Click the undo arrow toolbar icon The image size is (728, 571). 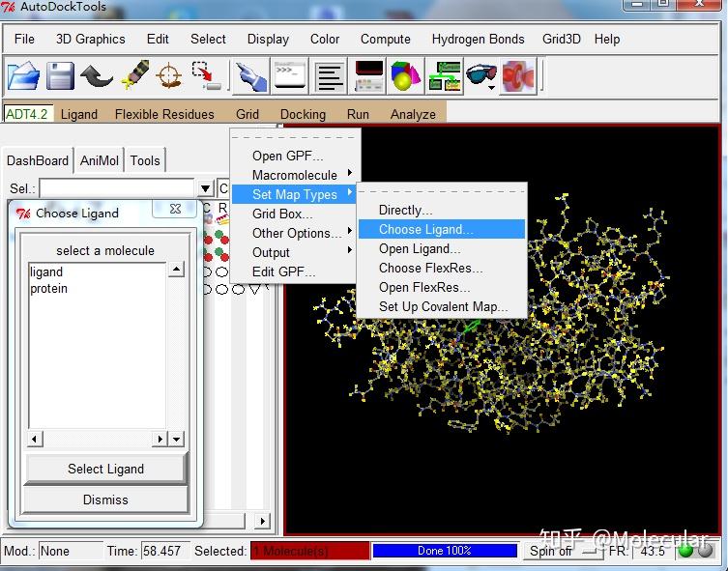[x=97, y=75]
